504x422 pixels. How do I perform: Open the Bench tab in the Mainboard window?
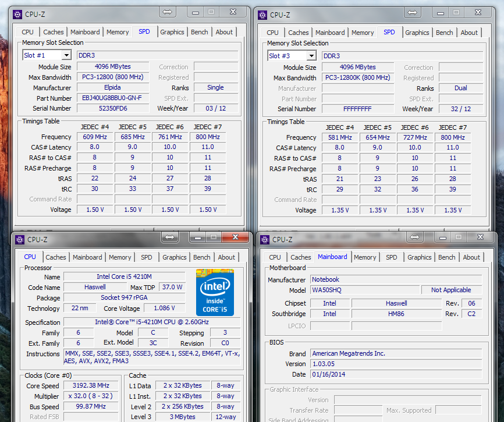point(446,257)
